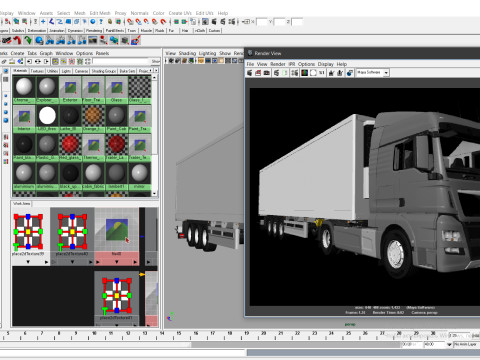The height and width of the screenshot is (360, 480).
Task: Click keep image icon in Render View
Action: pyautogui.click(x=331, y=73)
